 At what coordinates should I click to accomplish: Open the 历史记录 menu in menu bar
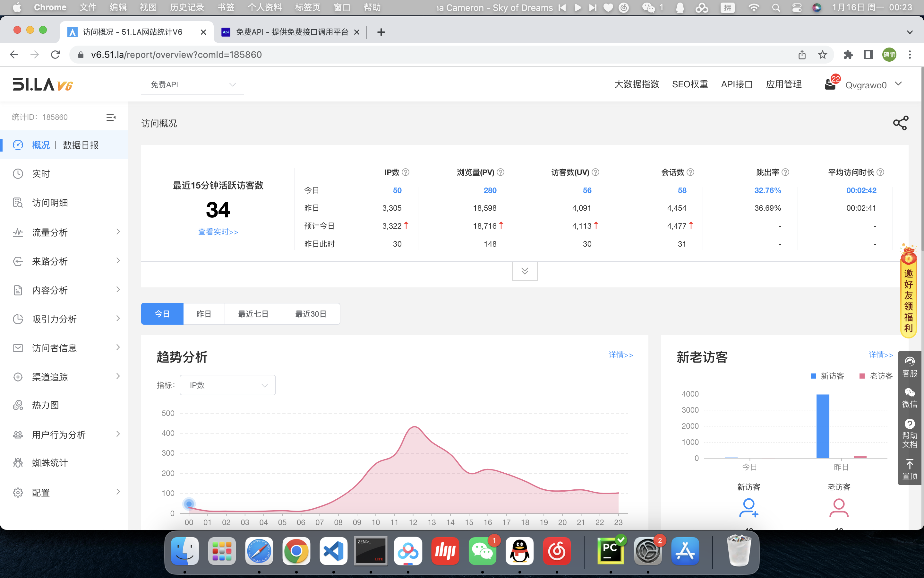coord(187,8)
